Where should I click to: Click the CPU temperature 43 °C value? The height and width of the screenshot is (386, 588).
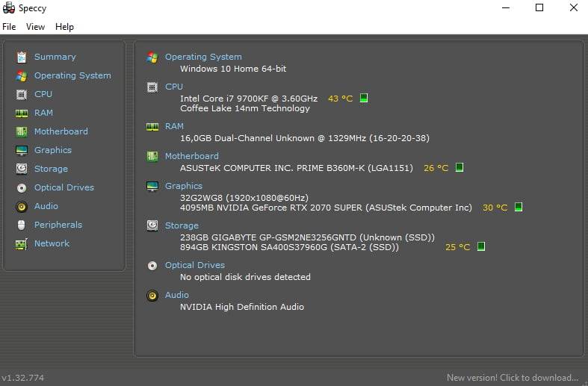[340, 99]
